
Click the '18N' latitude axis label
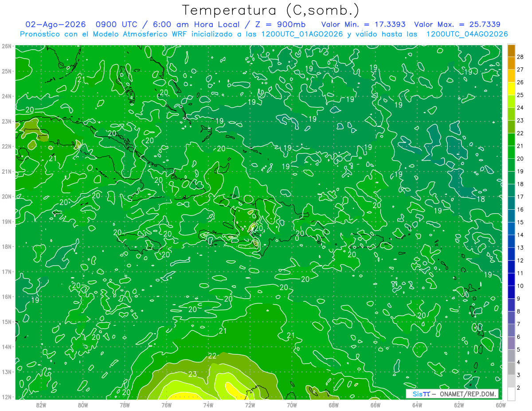7,247
